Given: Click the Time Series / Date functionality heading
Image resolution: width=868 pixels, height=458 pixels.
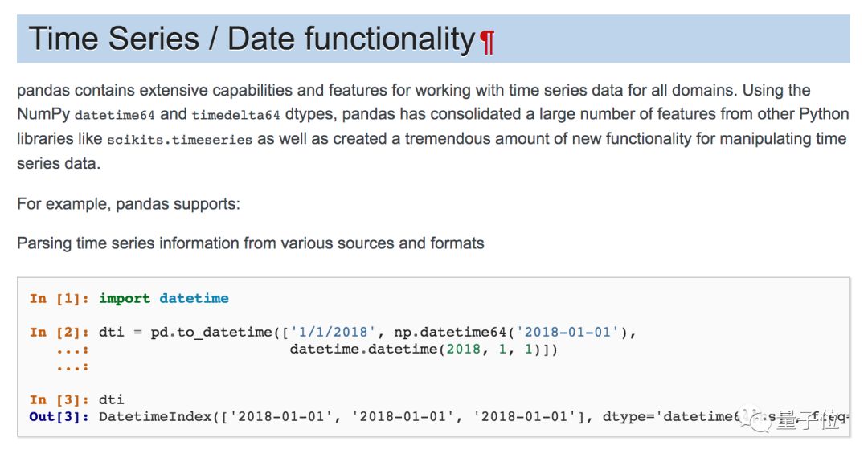Looking at the screenshot, I should coord(252,39).
